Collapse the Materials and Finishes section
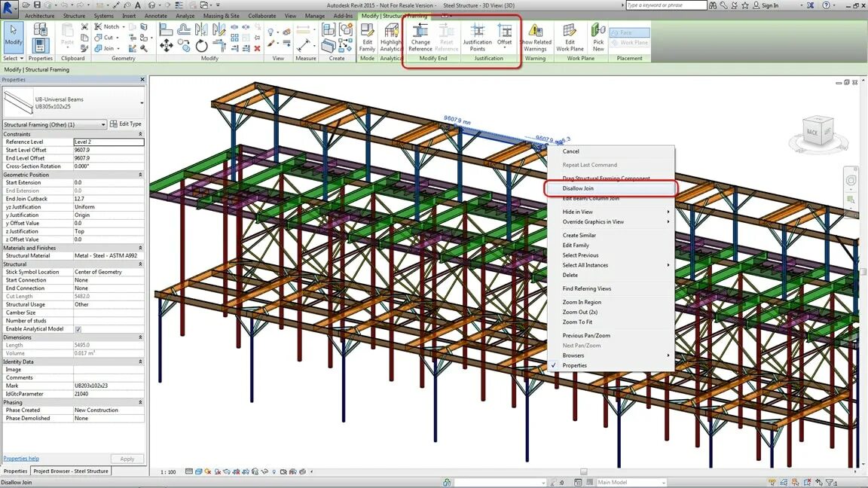The image size is (868, 488). [140, 248]
